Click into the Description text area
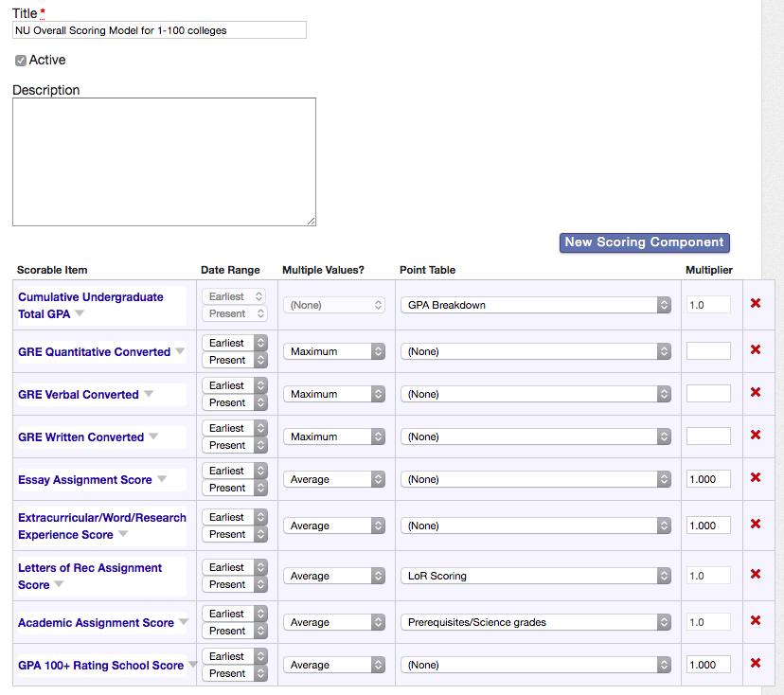 (164, 162)
